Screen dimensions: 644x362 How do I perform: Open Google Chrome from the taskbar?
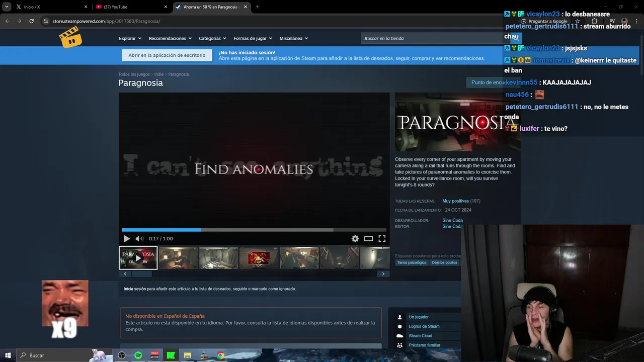pos(220,355)
